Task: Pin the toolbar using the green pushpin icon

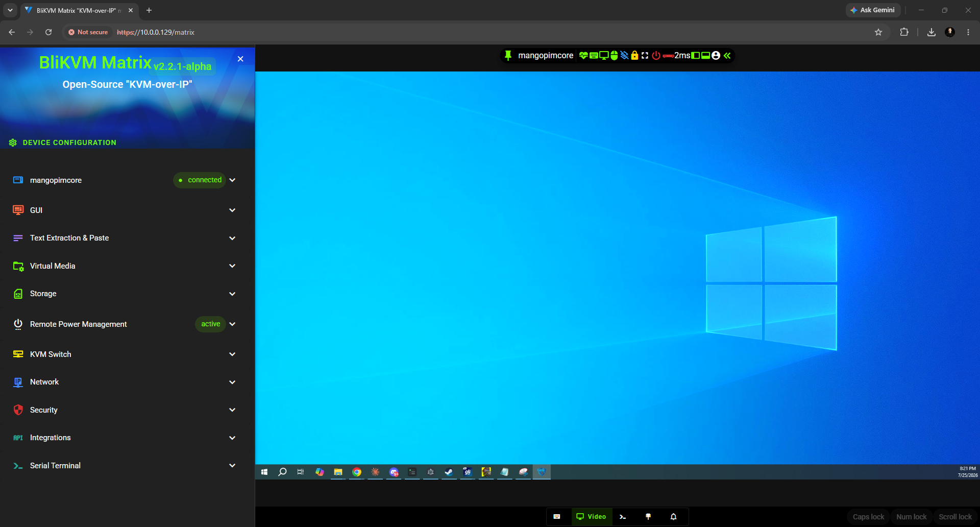Action: point(508,56)
